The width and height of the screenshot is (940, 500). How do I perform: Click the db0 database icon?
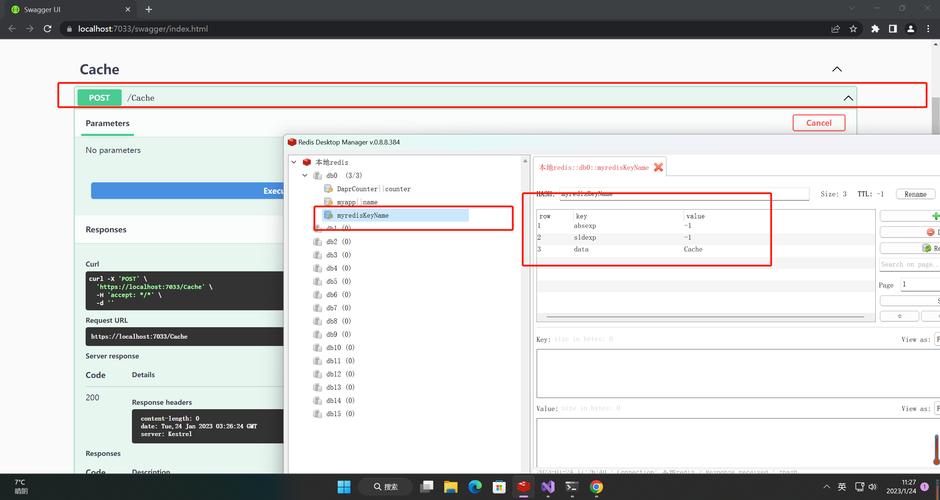pos(318,176)
